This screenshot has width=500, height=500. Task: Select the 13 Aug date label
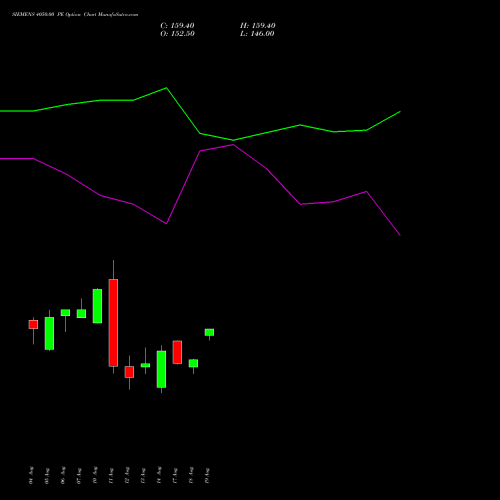pyautogui.click(x=143, y=475)
